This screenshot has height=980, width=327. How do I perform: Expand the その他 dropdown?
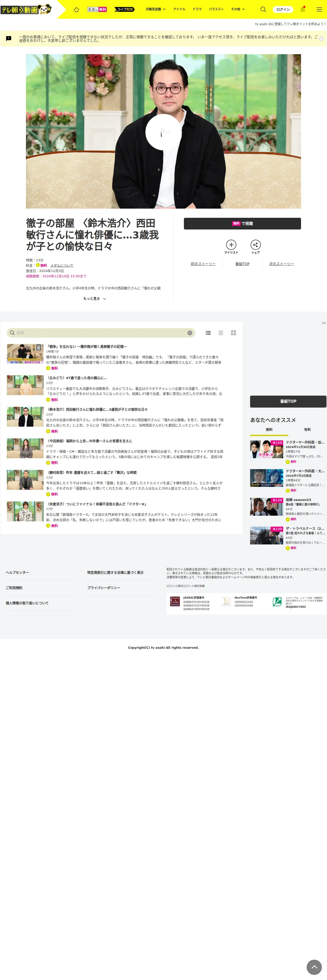(x=238, y=9)
